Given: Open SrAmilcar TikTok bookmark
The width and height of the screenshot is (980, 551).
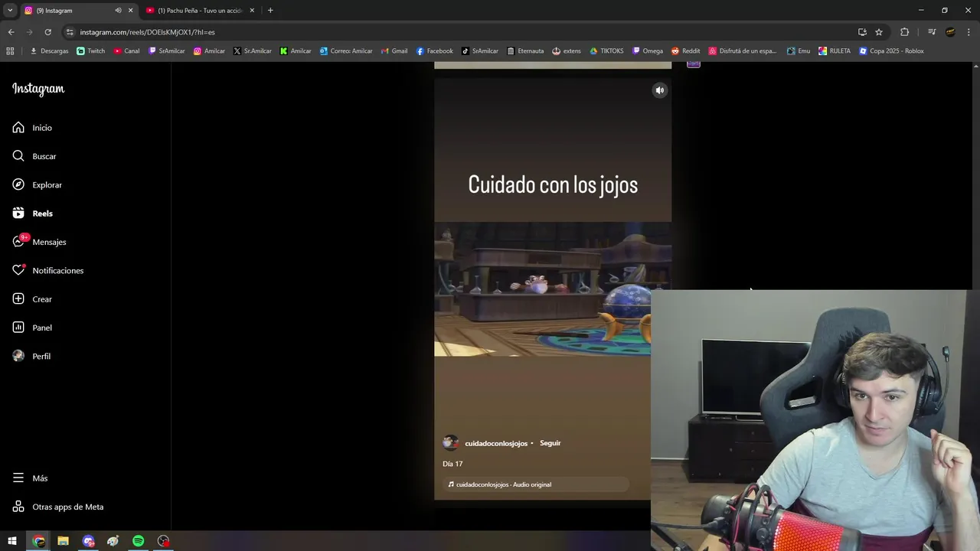Looking at the screenshot, I should [480, 51].
